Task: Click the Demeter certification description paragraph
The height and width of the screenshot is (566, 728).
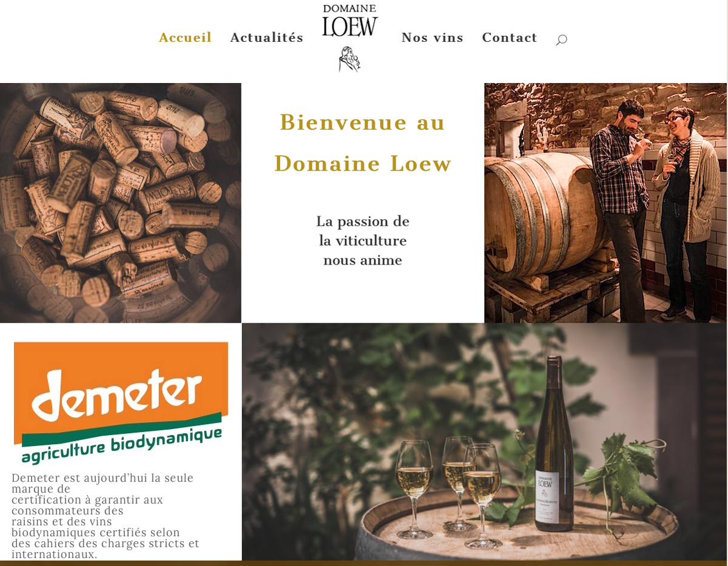Action: (x=106, y=516)
